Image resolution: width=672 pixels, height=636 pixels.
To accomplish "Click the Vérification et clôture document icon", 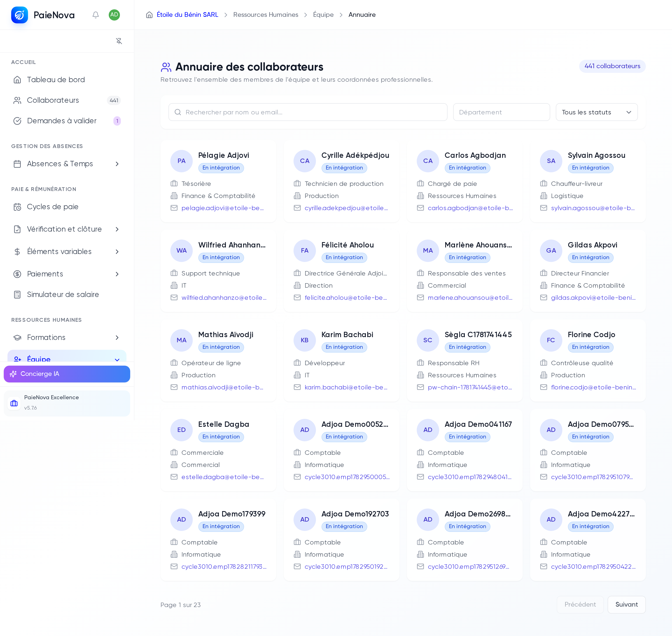I will click(x=17, y=230).
